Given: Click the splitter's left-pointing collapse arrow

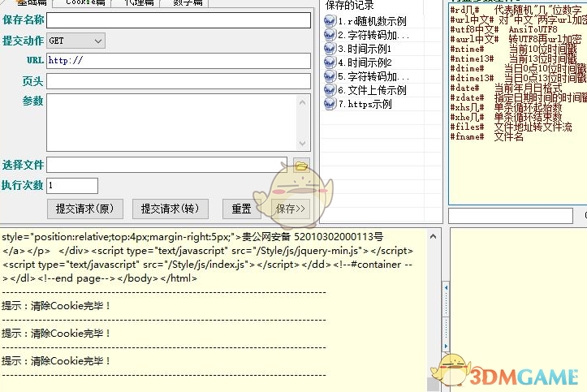Looking at the screenshot, I should point(446,287).
